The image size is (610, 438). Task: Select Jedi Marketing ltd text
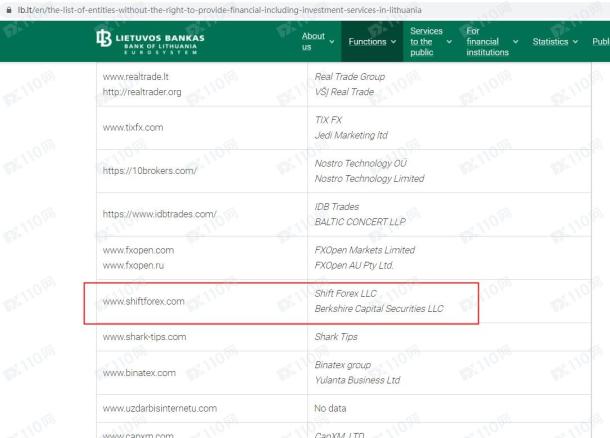[351, 135]
